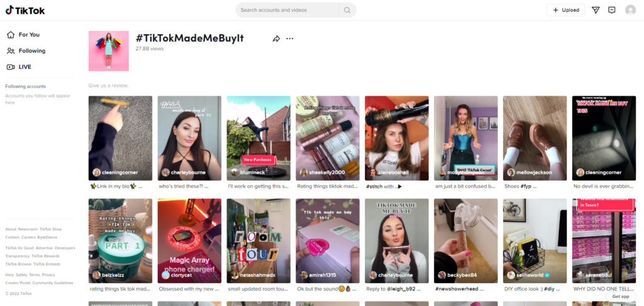Open charleybourne's part 71 video

click(x=189, y=138)
